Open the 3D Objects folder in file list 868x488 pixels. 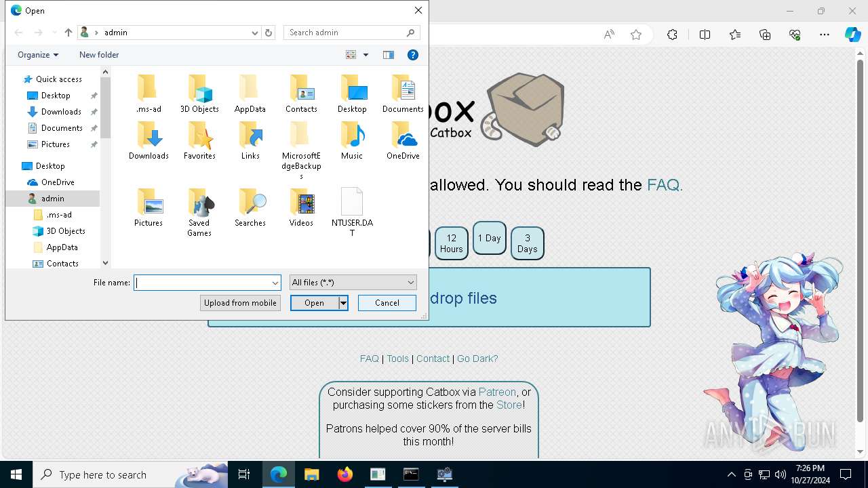199,94
